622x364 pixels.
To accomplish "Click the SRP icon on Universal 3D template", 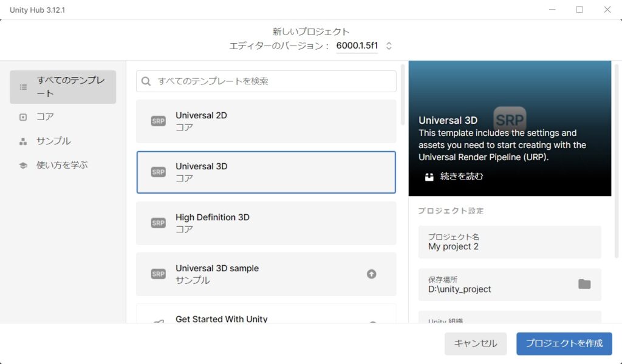I will point(158,172).
